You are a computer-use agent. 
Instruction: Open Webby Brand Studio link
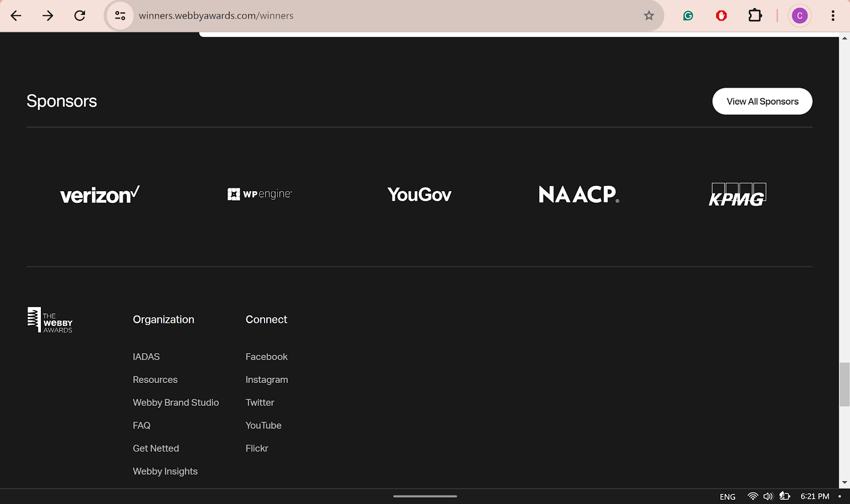pos(176,403)
